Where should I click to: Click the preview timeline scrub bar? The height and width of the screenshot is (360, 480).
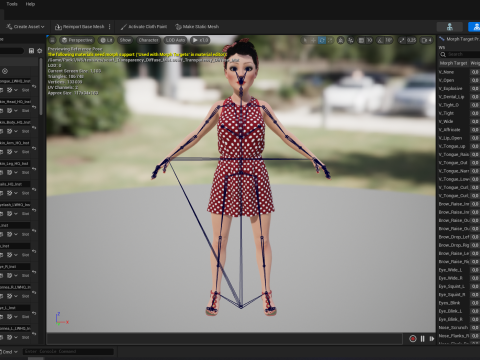pyautogui.click(x=225, y=339)
